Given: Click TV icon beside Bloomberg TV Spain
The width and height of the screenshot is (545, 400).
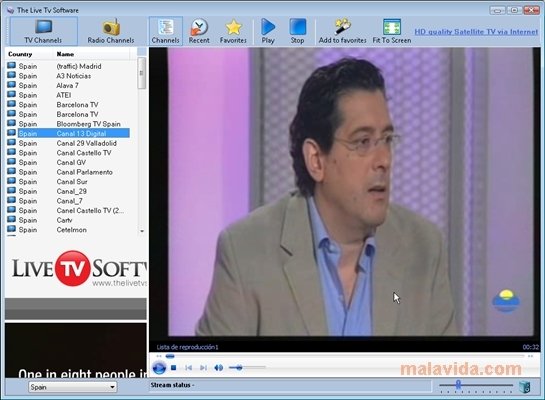Looking at the screenshot, I should (11, 123).
